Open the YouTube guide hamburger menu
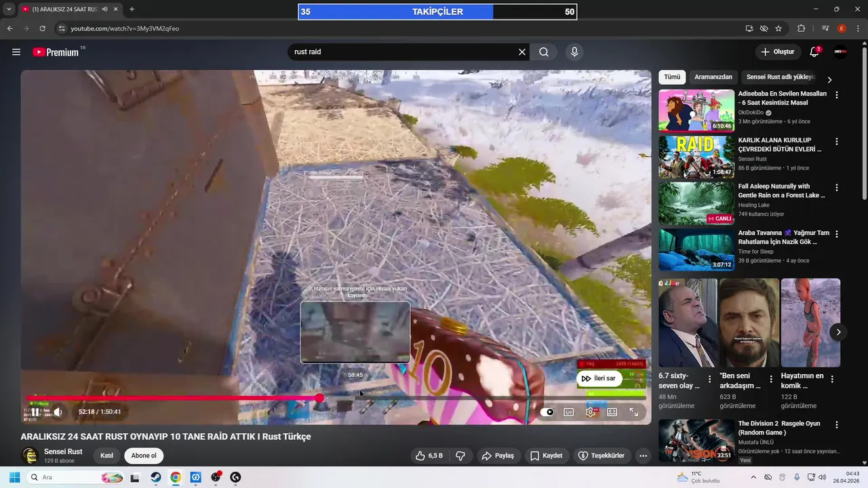Viewport: 868px width, 488px height. pyautogui.click(x=16, y=52)
